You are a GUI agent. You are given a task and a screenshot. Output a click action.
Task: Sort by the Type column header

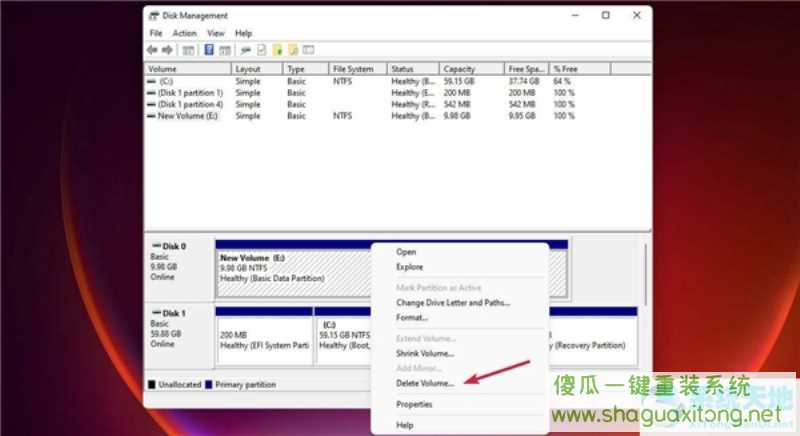(305, 69)
